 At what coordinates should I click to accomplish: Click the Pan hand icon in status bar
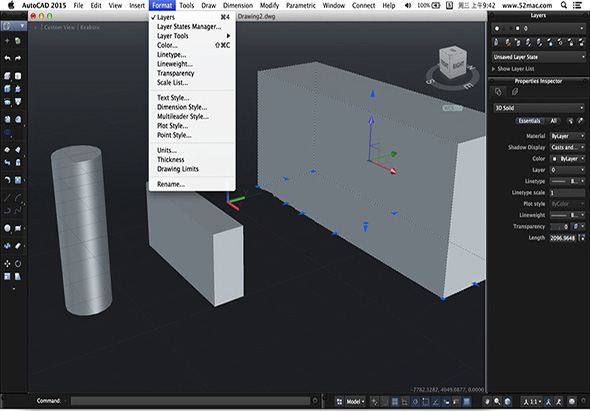(x=488, y=401)
